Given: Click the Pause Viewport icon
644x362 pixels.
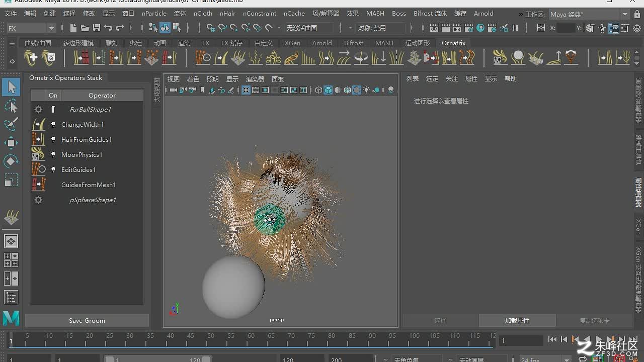Looking at the screenshot, I should (x=515, y=28).
